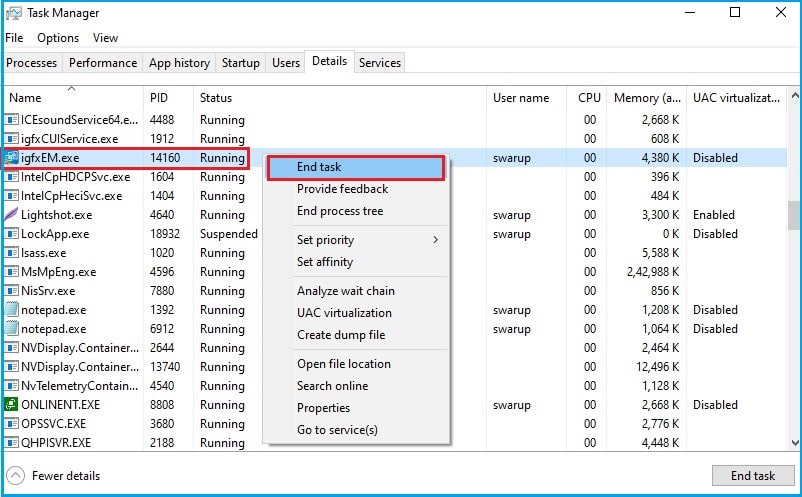Switch to the Performance tab
Screen dimensions: 802x497
tap(103, 63)
